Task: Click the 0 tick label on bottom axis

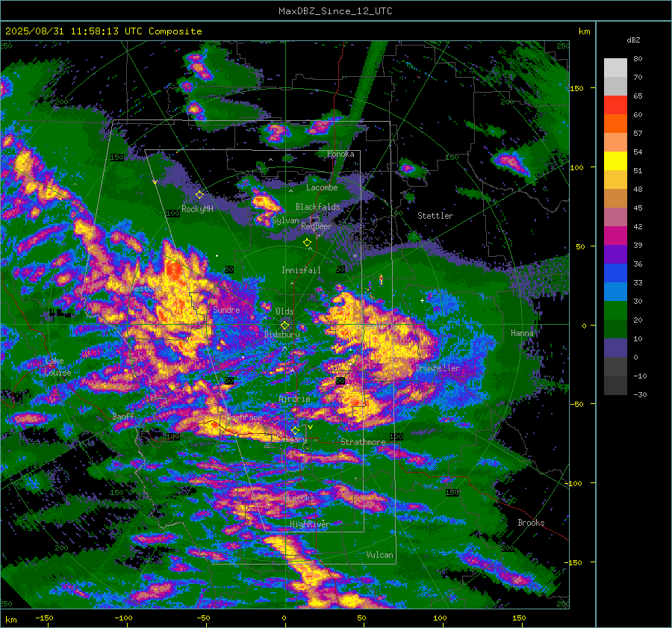Action: pyautogui.click(x=284, y=618)
